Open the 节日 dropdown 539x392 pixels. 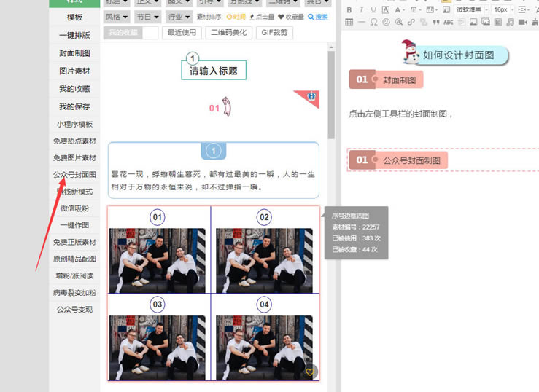(148, 17)
